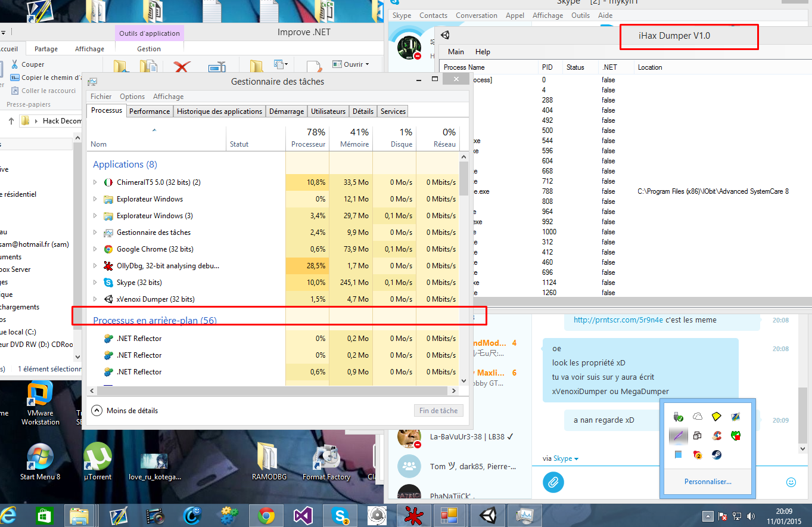This screenshot has width=812, height=527.
Task: Show hidden tray icons arrow
Action: coord(708,516)
